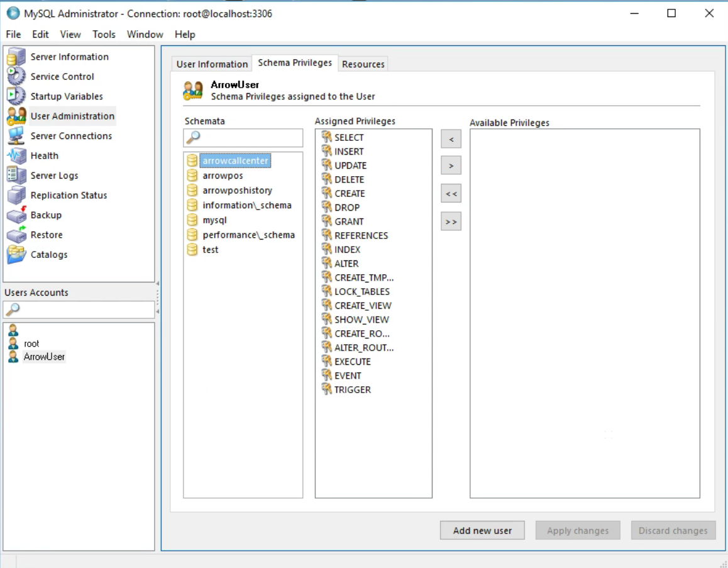Select CREATE_VIEW in Assigned Privileges
The height and width of the screenshot is (568, 728).
363,306
